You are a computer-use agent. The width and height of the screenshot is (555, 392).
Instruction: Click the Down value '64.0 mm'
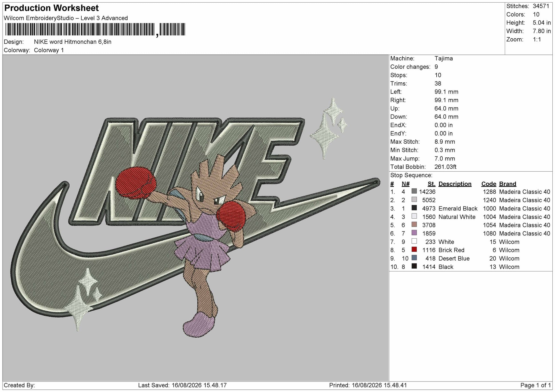pyautogui.click(x=446, y=117)
